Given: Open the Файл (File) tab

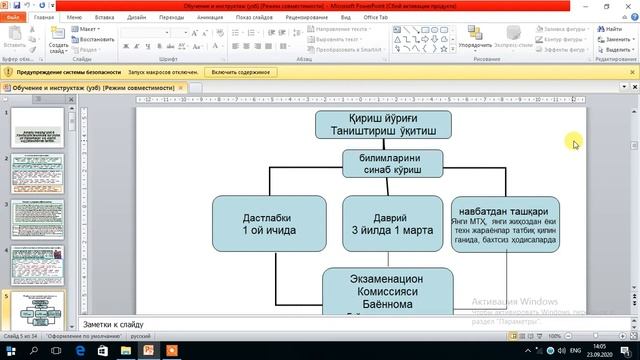Looking at the screenshot, I should coord(13,18).
